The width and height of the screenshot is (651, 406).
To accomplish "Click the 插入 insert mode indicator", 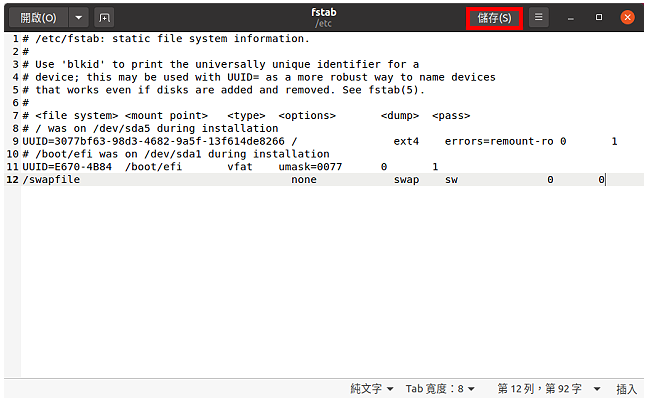I will 626,389.
